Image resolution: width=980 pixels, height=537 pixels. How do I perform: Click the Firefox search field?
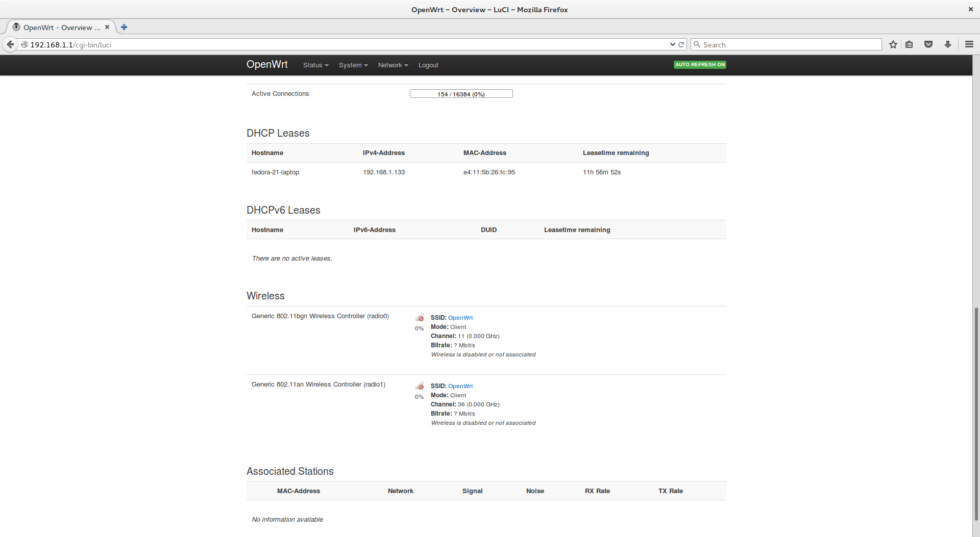click(786, 45)
